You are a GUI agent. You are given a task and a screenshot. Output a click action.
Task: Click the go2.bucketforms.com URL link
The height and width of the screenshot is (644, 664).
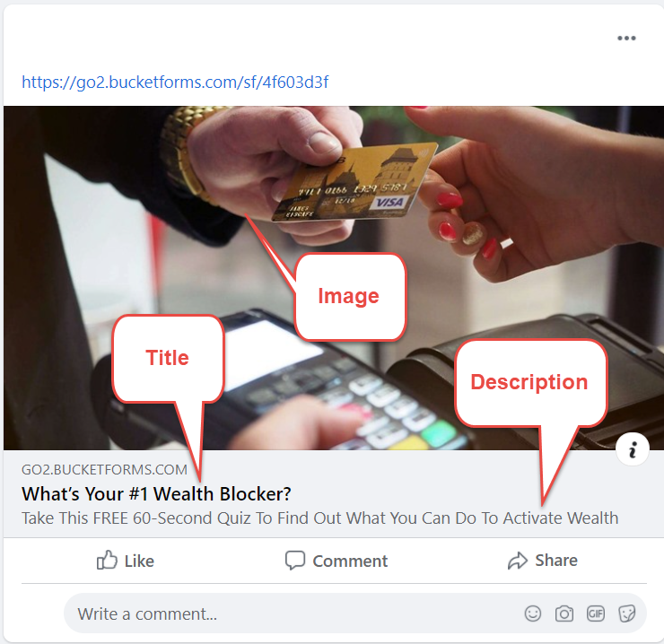(175, 83)
